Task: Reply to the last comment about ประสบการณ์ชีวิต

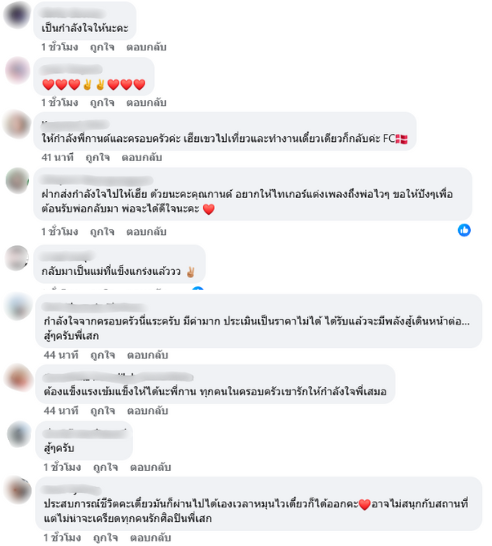Action: [x=150, y=538]
